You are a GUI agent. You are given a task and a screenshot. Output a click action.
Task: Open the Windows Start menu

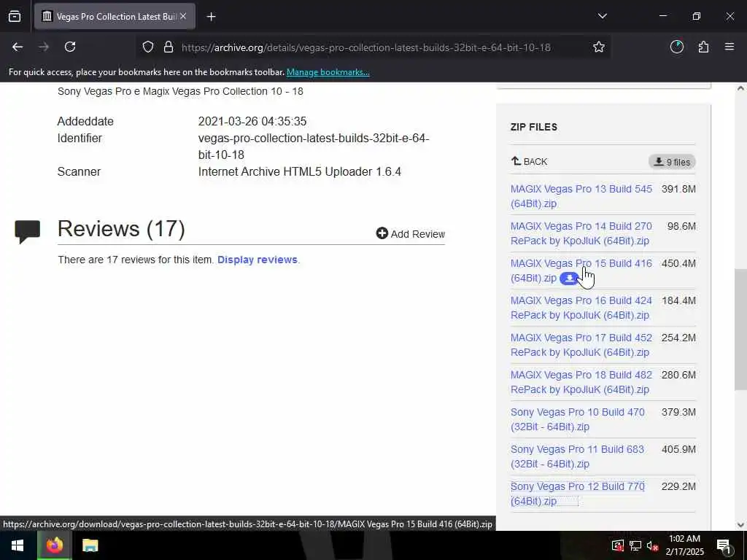point(18,545)
